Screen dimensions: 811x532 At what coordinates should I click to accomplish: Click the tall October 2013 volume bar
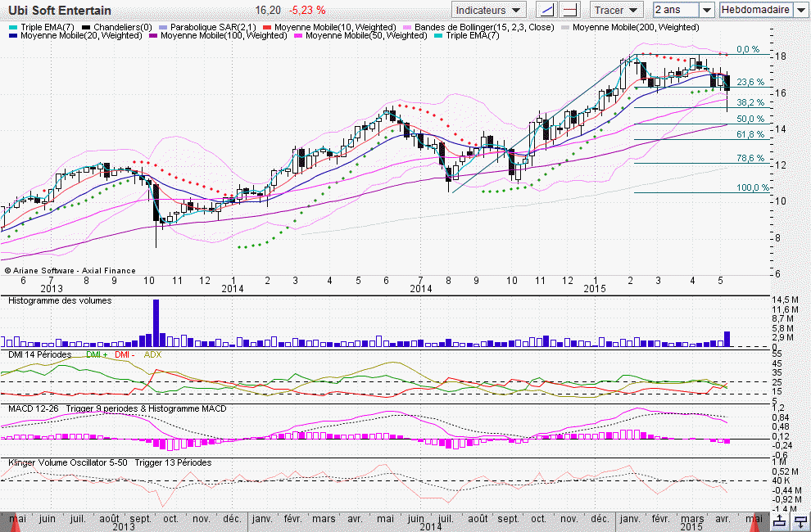(156, 322)
